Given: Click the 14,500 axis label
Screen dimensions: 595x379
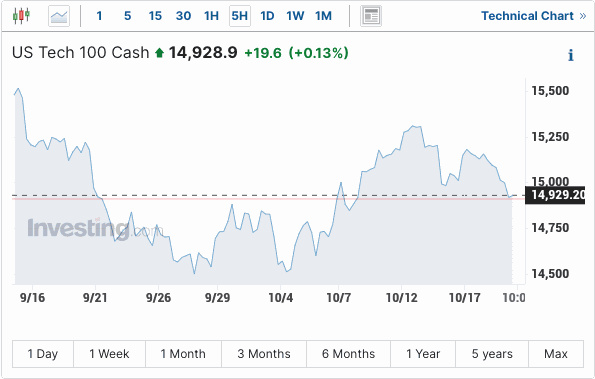Looking at the screenshot, I should point(550,274).
